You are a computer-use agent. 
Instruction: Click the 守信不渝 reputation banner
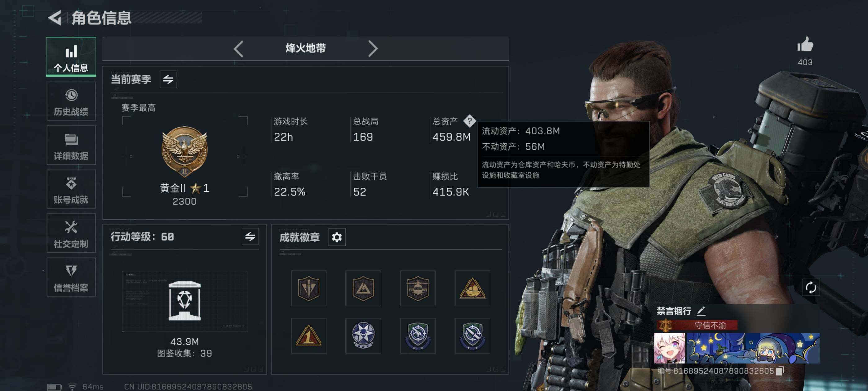pyautogui.click(x=697, y=325)
